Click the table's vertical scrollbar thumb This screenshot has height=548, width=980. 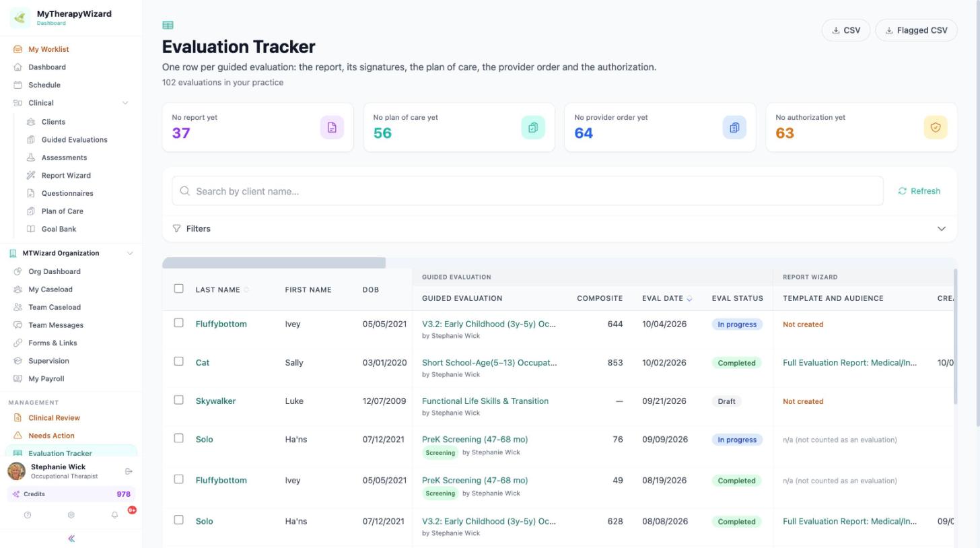[955, 337]
